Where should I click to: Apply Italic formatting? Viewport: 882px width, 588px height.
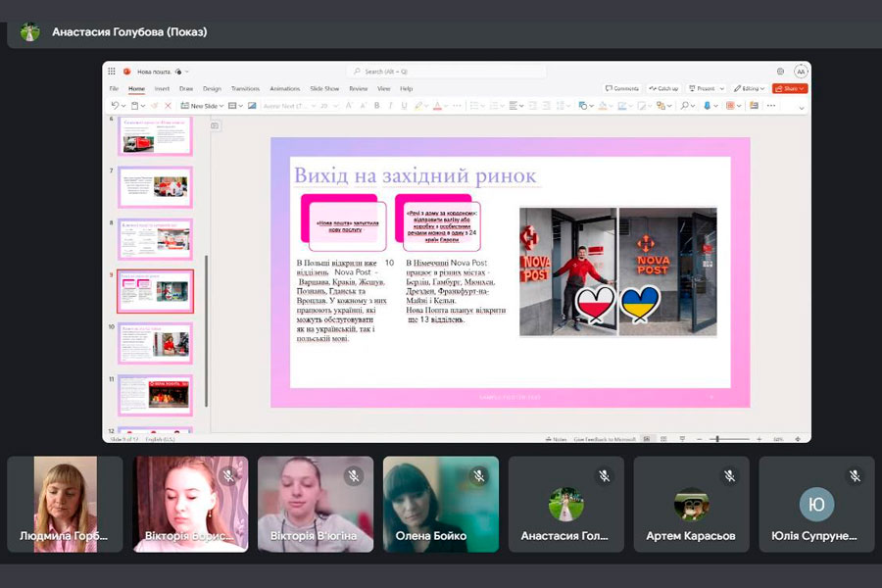pos(390,106)
